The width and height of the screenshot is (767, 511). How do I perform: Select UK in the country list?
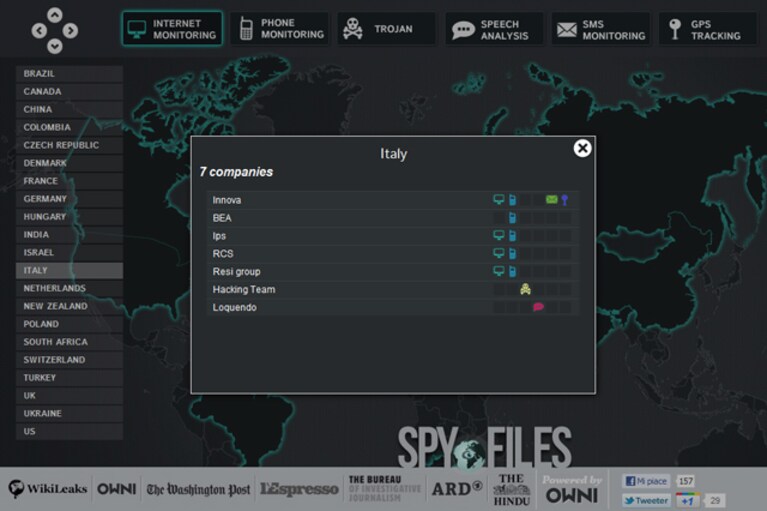69,396
